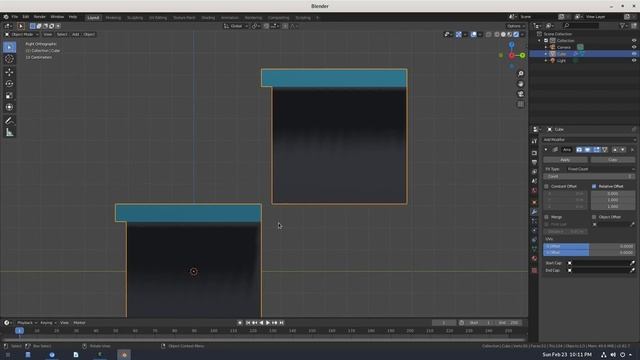Select the Move tool
Viewport: 640px width, 360px height.
coord(9,72)
